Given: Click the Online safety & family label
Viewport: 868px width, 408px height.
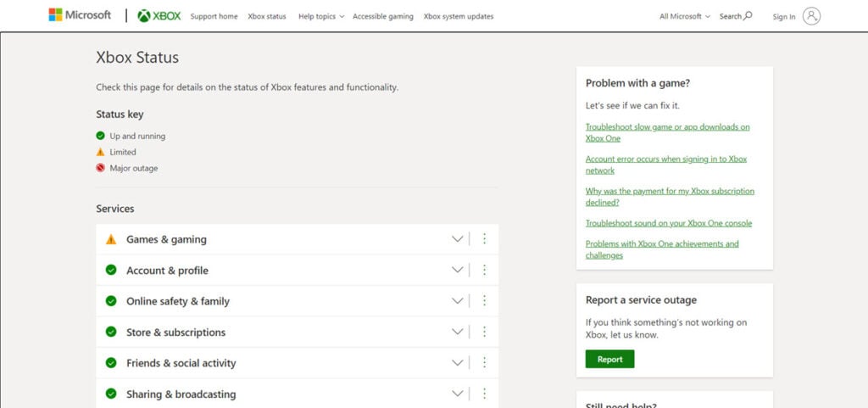Looking at the screenshot, I should pyautogui.click(x=178, y=302).
